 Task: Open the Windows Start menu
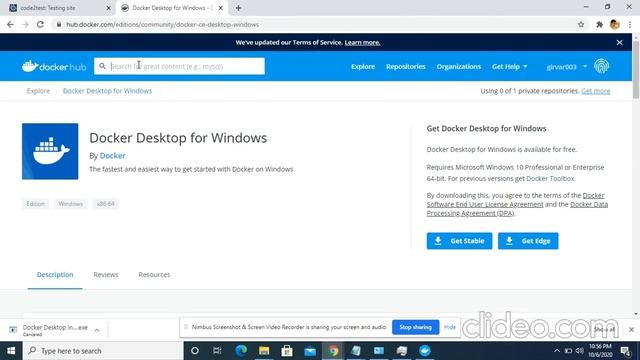[11, 351]
